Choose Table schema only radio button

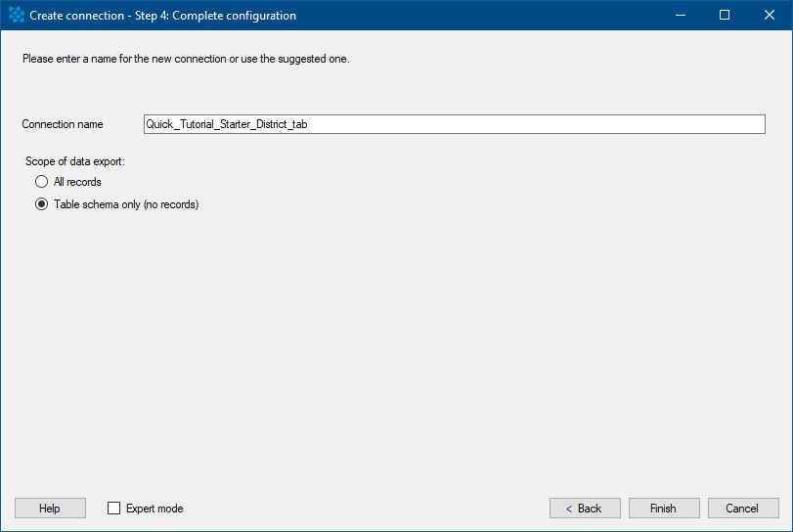tap(41, 203)
